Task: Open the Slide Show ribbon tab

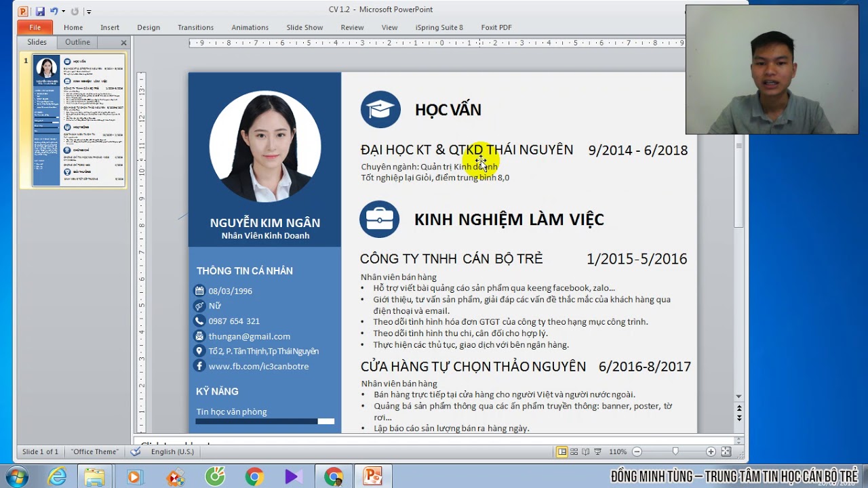Action: [x=304, y=27]
